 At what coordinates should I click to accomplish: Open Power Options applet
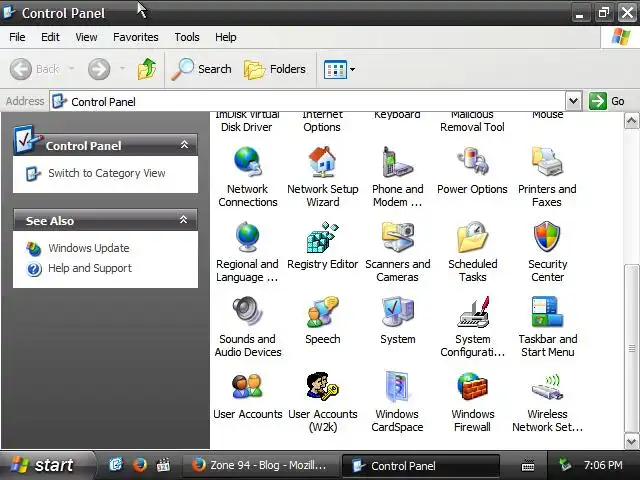click(x=472, y=162)
